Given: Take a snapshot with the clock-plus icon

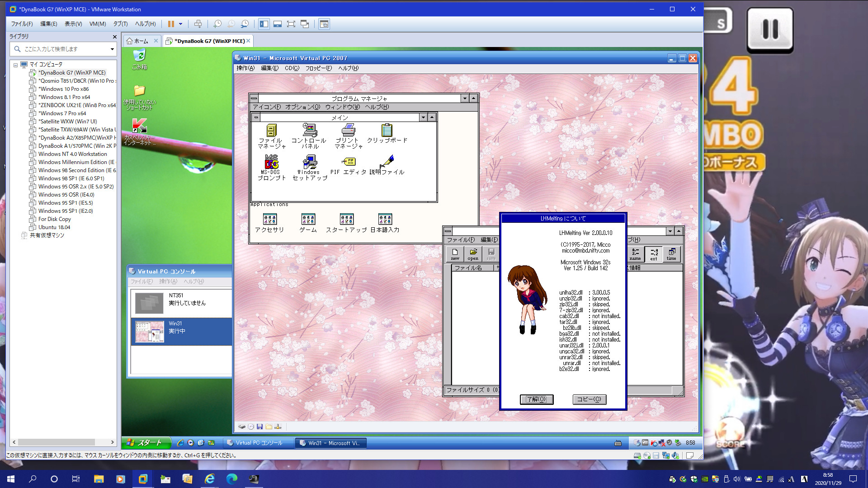Looking at the screenshot, I should tap(217, 24).
